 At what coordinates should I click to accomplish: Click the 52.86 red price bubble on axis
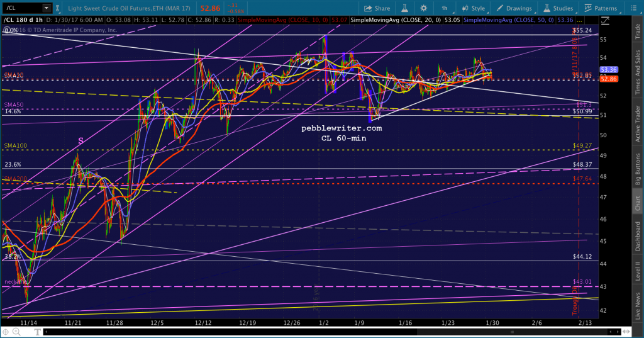tap(609, 79)
